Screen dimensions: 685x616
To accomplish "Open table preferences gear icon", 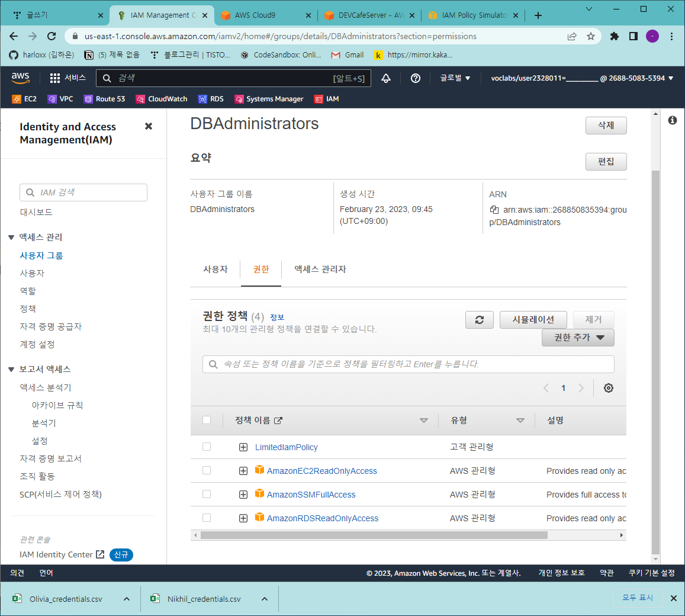I will (608, 388).
